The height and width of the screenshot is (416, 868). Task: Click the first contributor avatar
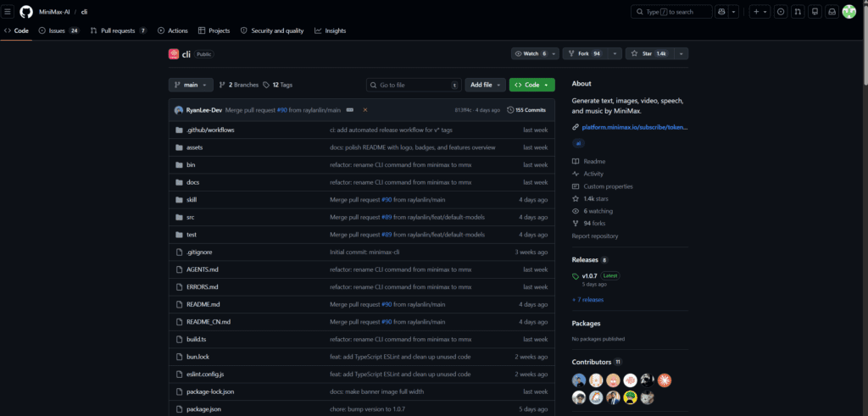[578, 380]
